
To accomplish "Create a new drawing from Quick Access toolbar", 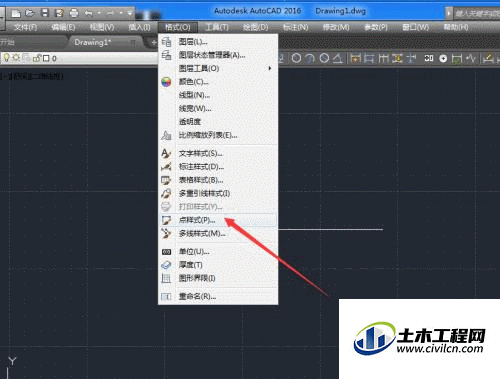I will pos(16,14).
